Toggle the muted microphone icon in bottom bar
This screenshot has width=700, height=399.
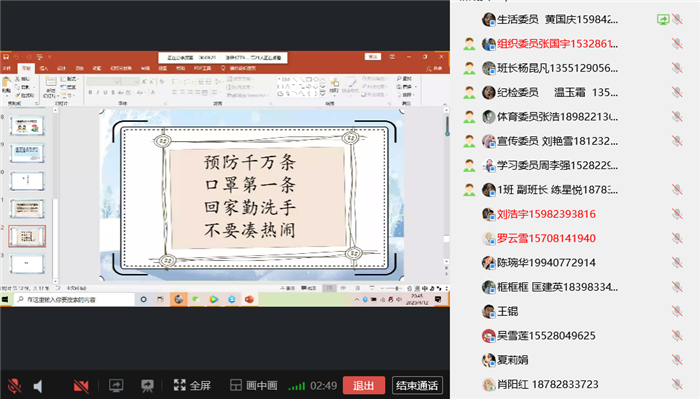click(x=14, y=386)
